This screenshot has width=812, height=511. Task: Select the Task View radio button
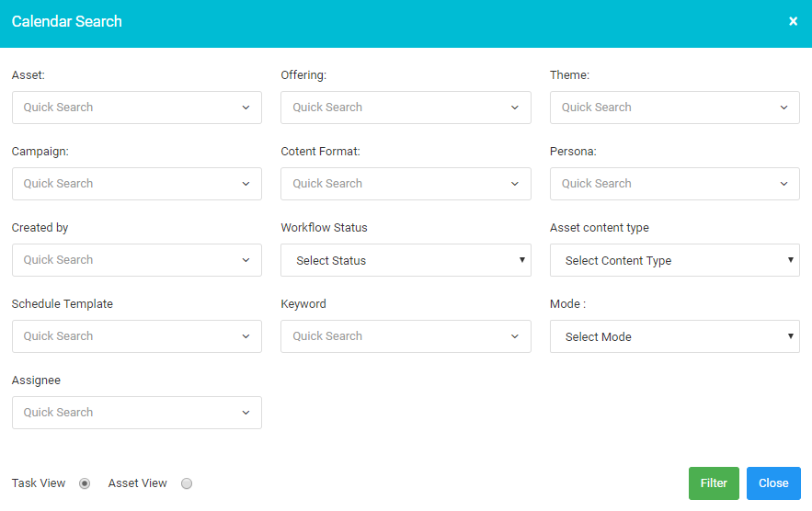point(85,483)
